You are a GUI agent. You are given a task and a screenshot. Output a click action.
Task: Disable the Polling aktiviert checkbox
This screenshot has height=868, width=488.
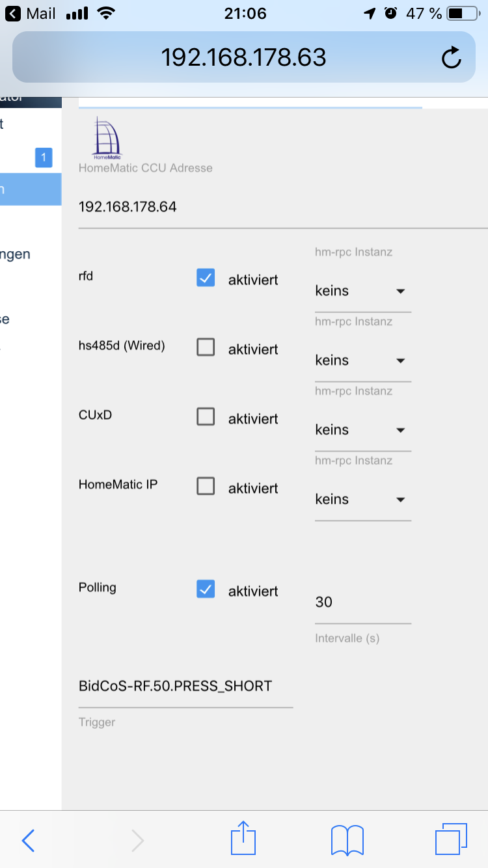(206, 590)
